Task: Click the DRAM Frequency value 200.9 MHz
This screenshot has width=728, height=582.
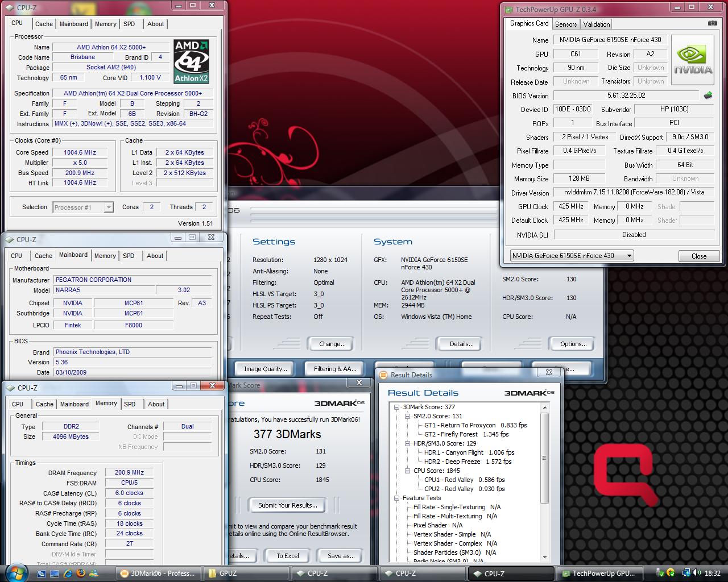Action: click(x=129, y=472)
